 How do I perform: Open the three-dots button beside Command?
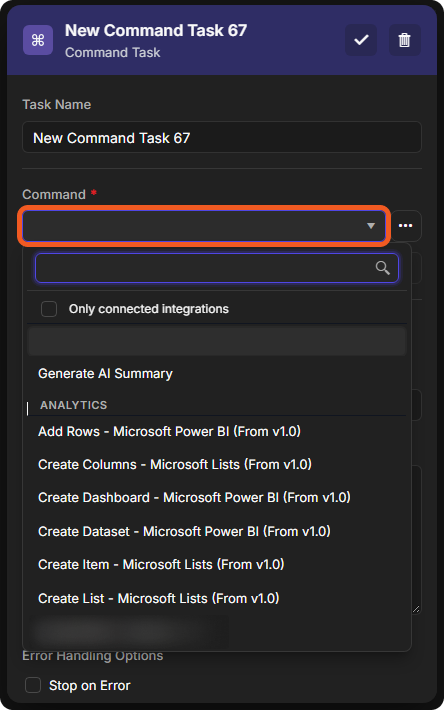406,225
